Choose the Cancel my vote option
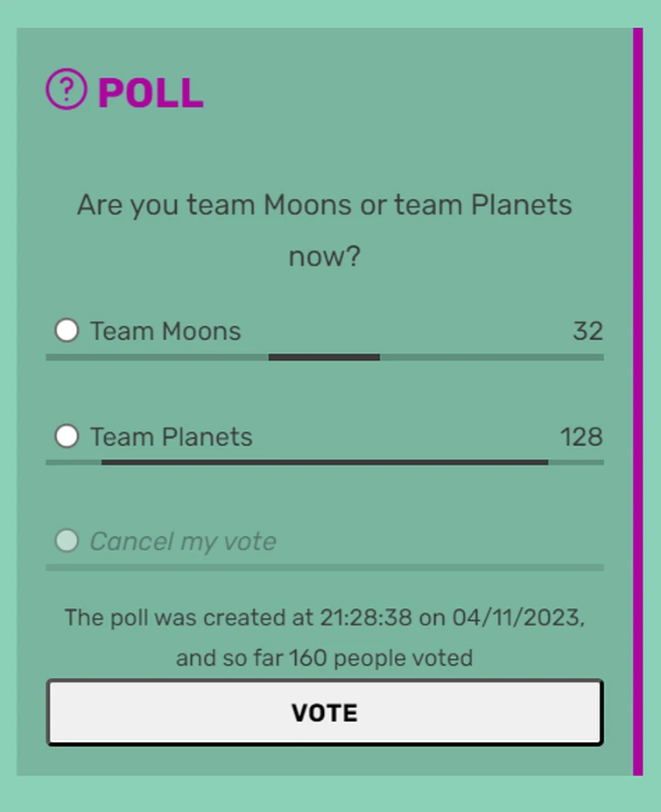The width and height of the screenshot is (661, 812). coord(66,541)
